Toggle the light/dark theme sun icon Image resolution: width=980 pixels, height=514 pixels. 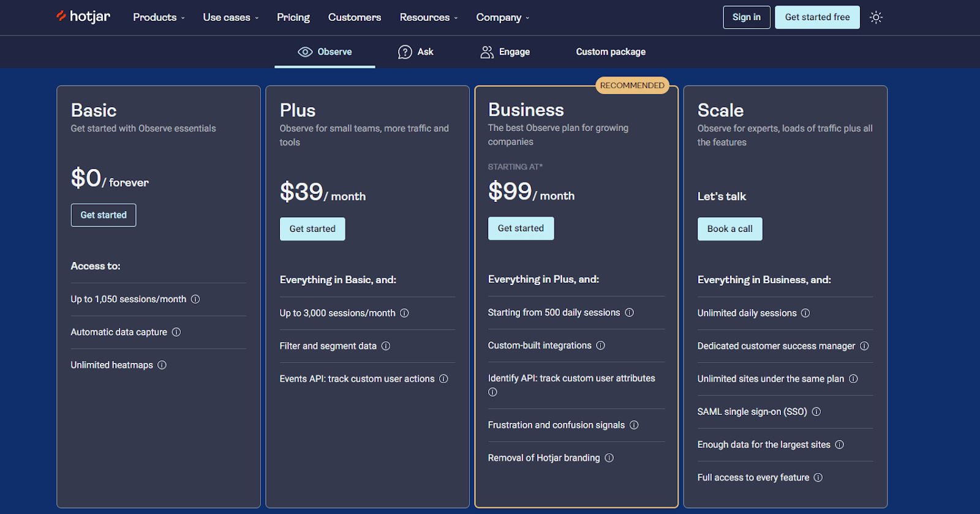[x=876, y=17]
